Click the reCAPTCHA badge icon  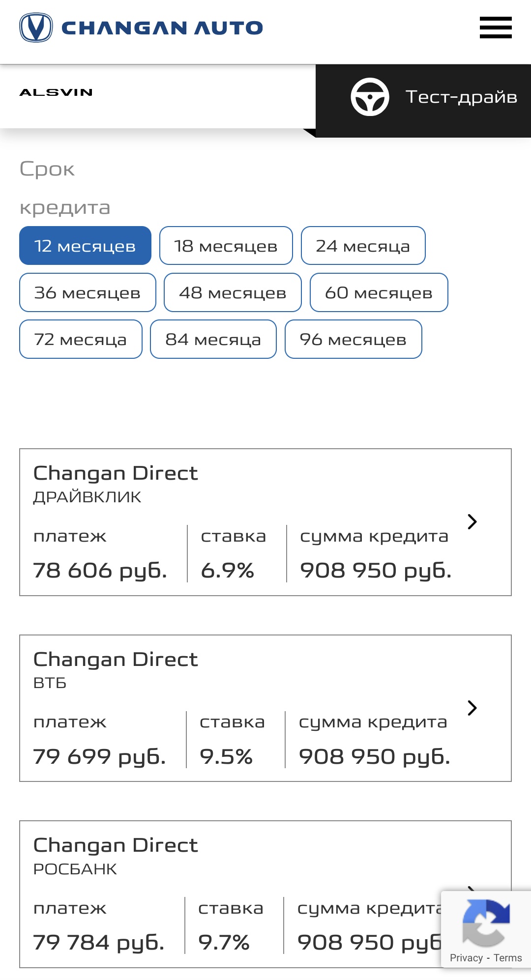486,922
